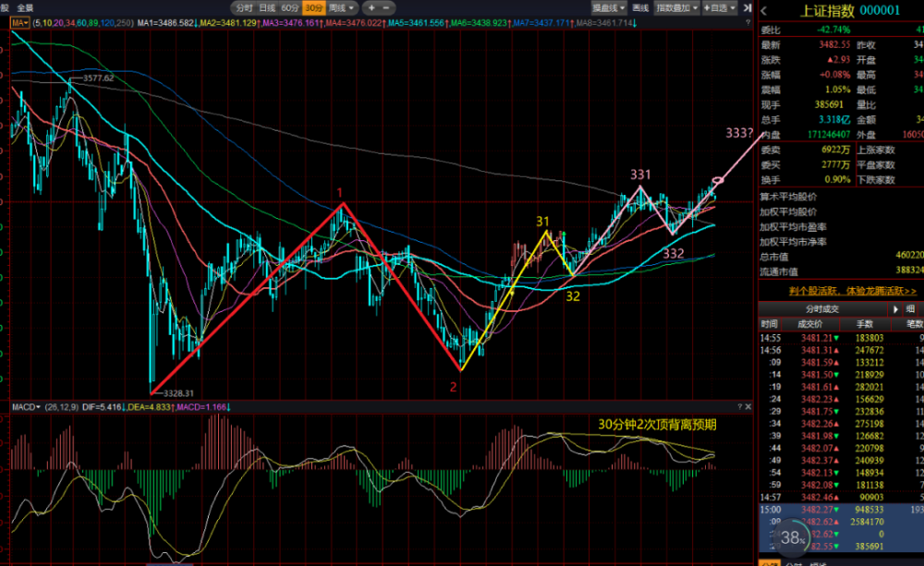Open the MA indicator dropdown
The width and height of the screenshot is (924, 566).
(20, 23)
